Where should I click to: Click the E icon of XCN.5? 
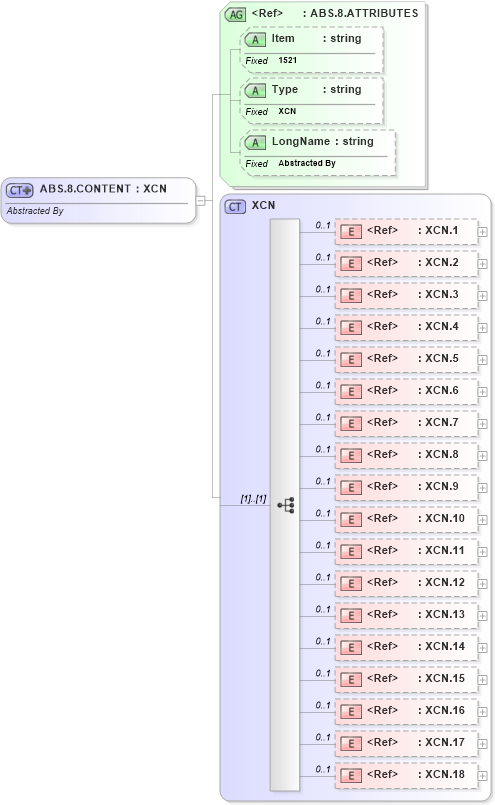coord(351,359)
